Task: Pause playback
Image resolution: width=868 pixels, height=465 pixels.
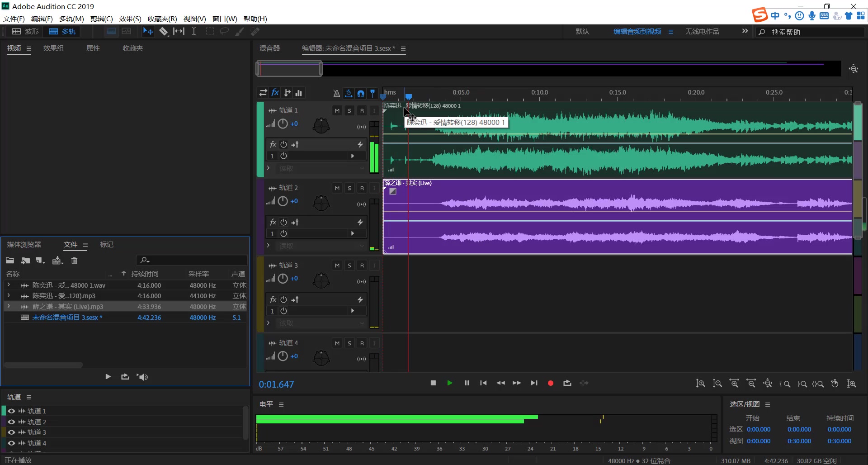Action: coord(467,383)
